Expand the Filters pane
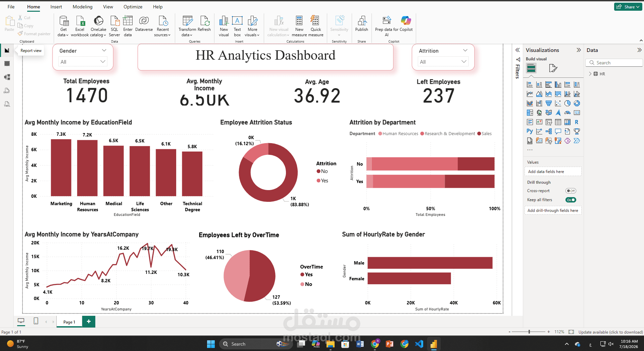This screenshot has width=644, height=351. coord(518,50)
